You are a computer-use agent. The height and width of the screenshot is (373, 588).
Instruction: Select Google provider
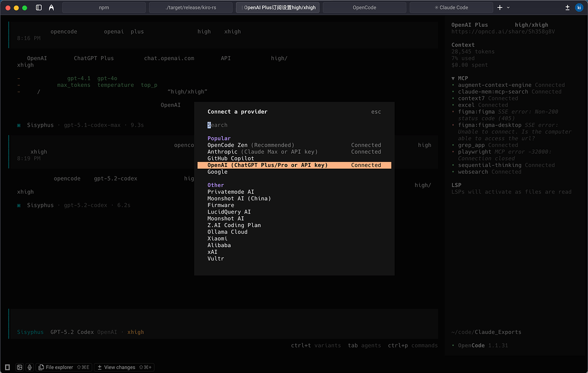[x=294, y=172]
